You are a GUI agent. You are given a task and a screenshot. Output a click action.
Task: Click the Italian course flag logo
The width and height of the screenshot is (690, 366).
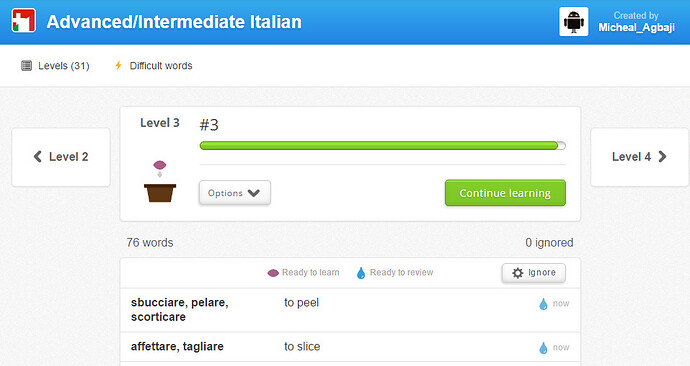click(x=23, y=21)
